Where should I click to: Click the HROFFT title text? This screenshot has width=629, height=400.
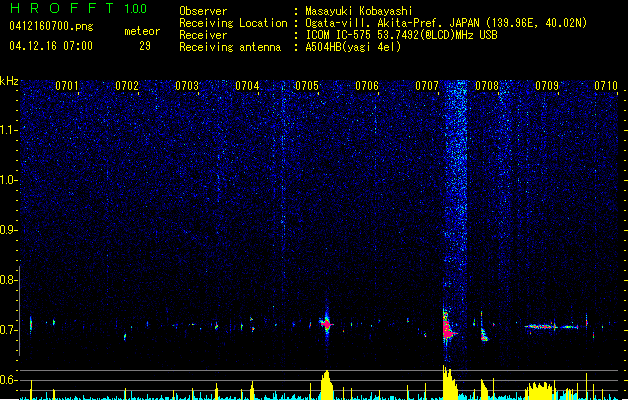coord(62,8)
